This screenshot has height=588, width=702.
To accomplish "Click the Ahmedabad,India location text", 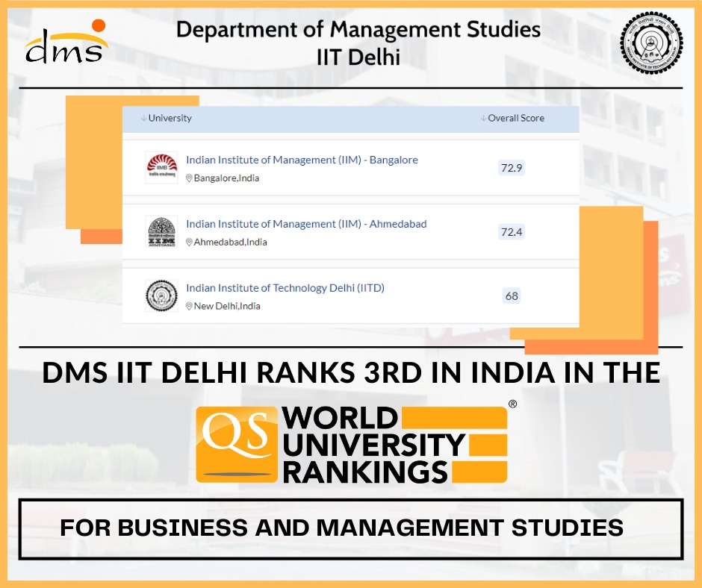I will tap(230, 242).
